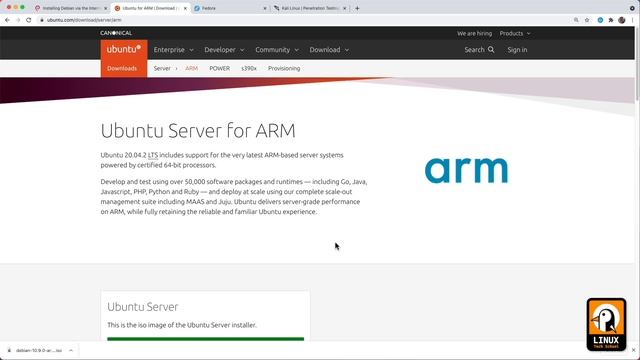Click the debian iso file icon in downloads bar
This screenshot has width=640, height=360.
[x=9, y=350]
